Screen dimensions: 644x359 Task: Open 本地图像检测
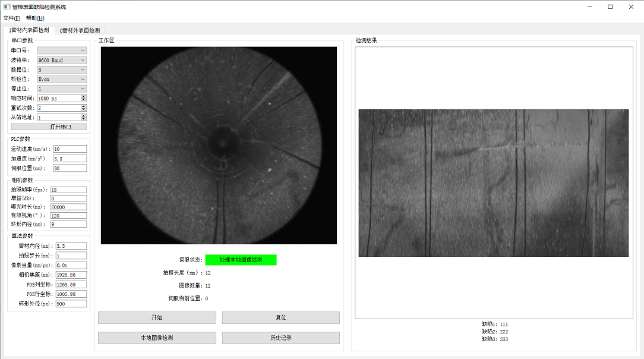coord(157,338)
